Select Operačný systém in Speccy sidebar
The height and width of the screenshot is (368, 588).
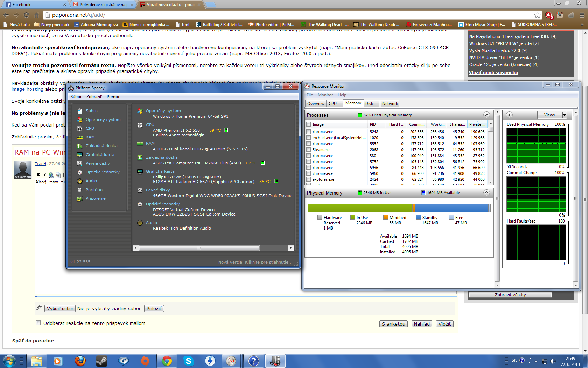click(x=103, y=120)
